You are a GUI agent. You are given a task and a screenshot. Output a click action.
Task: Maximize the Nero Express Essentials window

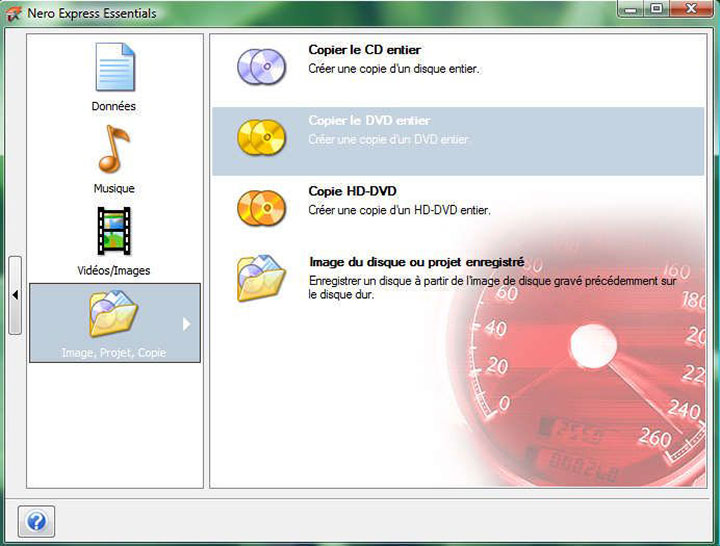pyautogui.click(x=657, y=9)
